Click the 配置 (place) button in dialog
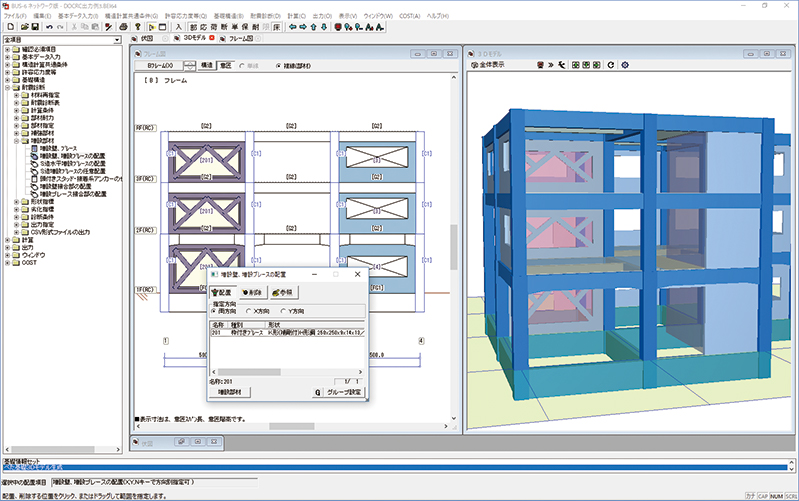Viewport: 799px width, 501px height. [x=222, y=293]
